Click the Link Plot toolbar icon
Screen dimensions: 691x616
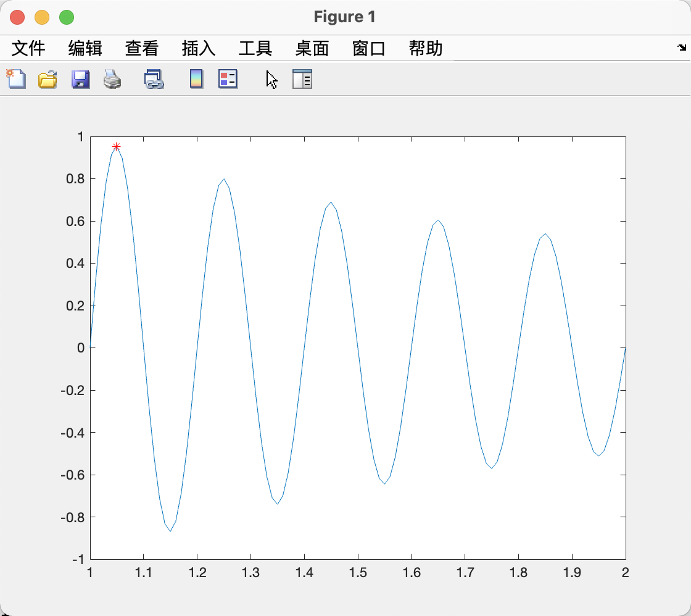(154, 80)
